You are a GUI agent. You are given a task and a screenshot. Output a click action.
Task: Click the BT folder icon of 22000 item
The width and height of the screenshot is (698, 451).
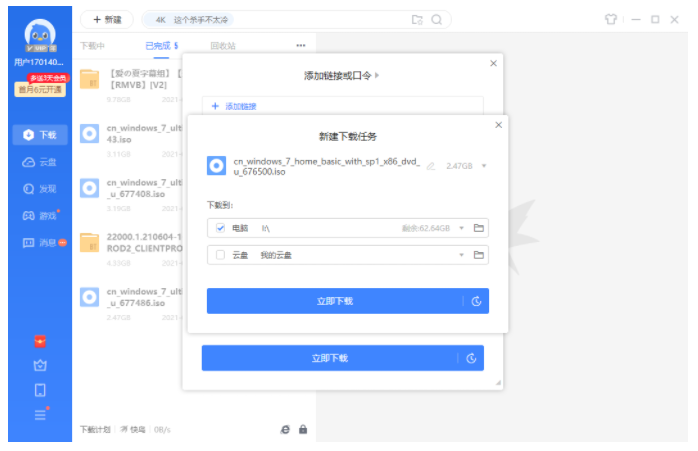click(x=89, y=242)
